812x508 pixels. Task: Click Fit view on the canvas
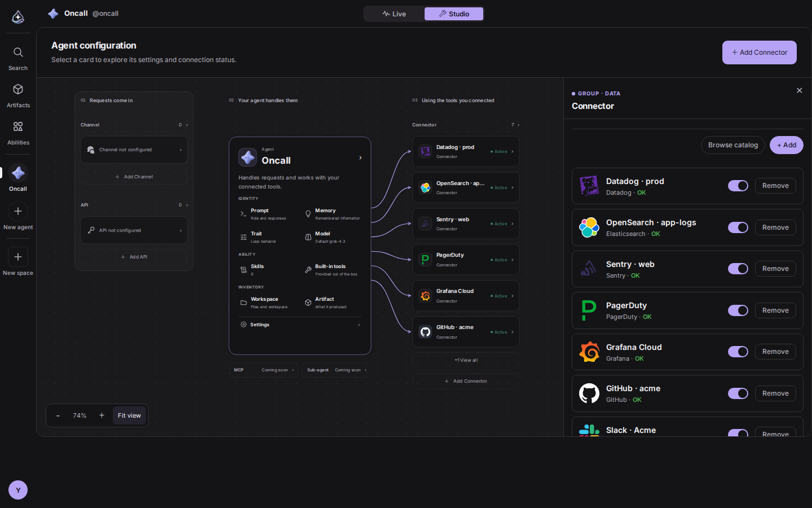coord(129,415)
